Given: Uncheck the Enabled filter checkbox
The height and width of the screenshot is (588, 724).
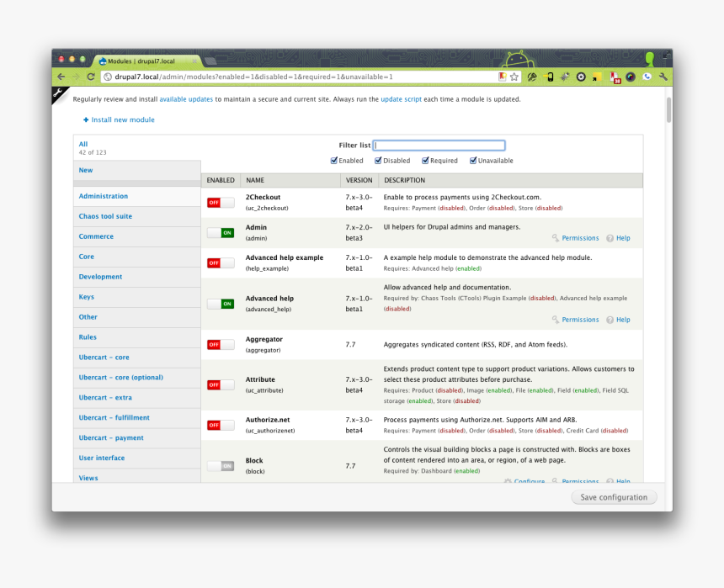Looking at the screenshot, I should pos(334,161).
